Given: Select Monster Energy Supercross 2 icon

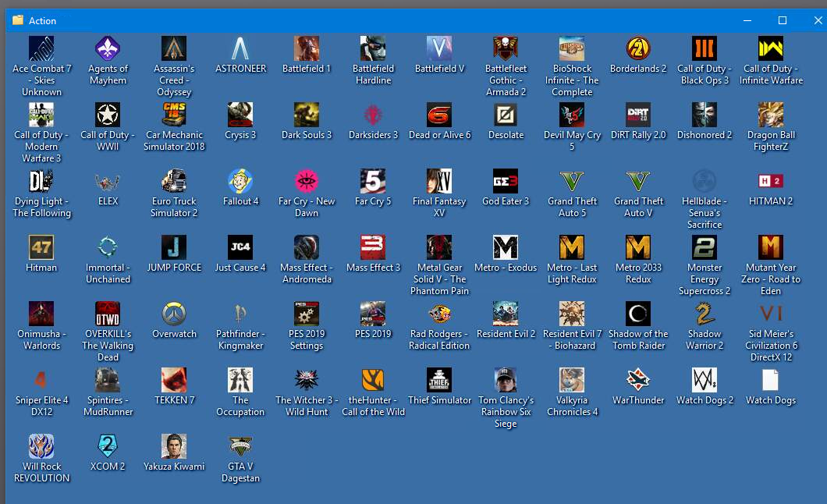Looking at the screenshot, I should coord(705,248).
